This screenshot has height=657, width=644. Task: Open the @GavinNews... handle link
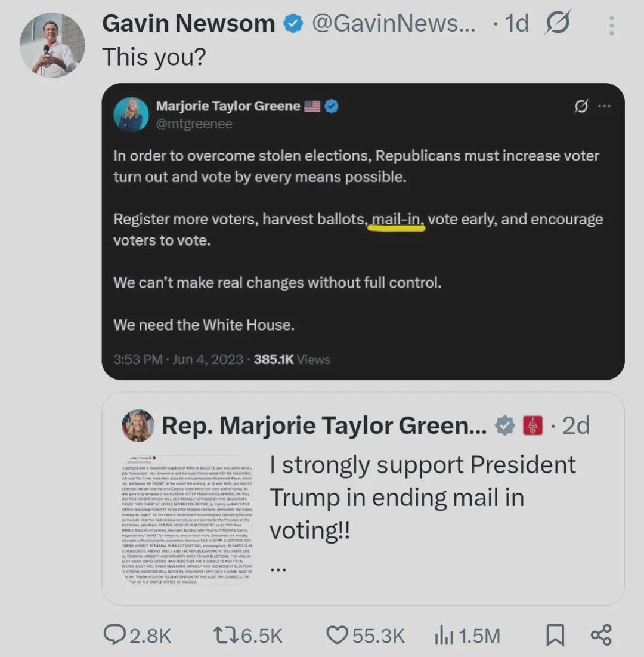394,23
